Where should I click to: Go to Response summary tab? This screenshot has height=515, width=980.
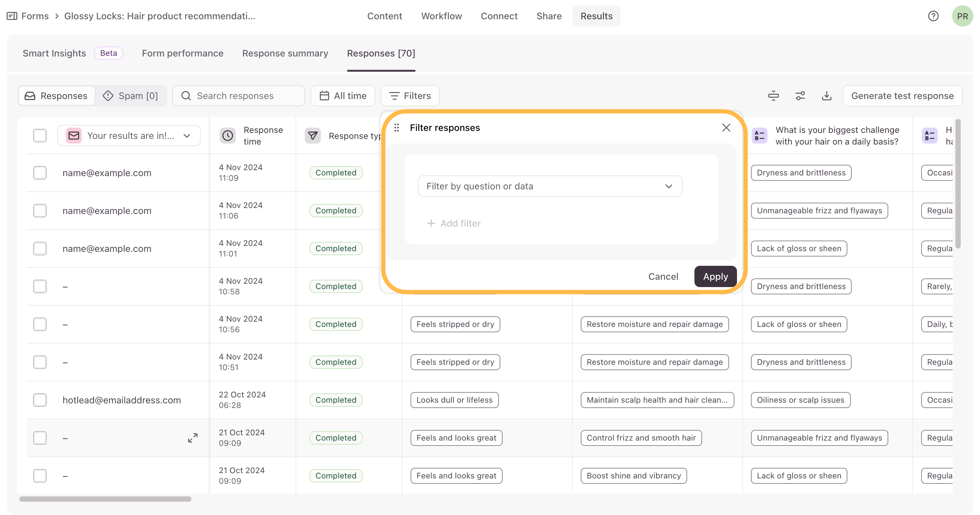point(285,53)
